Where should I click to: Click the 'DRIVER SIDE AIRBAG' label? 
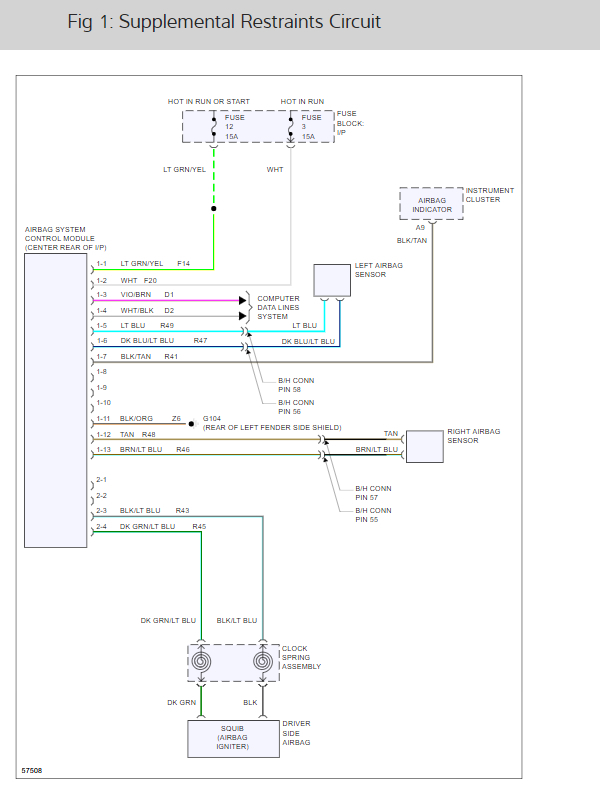click(296, 733)
